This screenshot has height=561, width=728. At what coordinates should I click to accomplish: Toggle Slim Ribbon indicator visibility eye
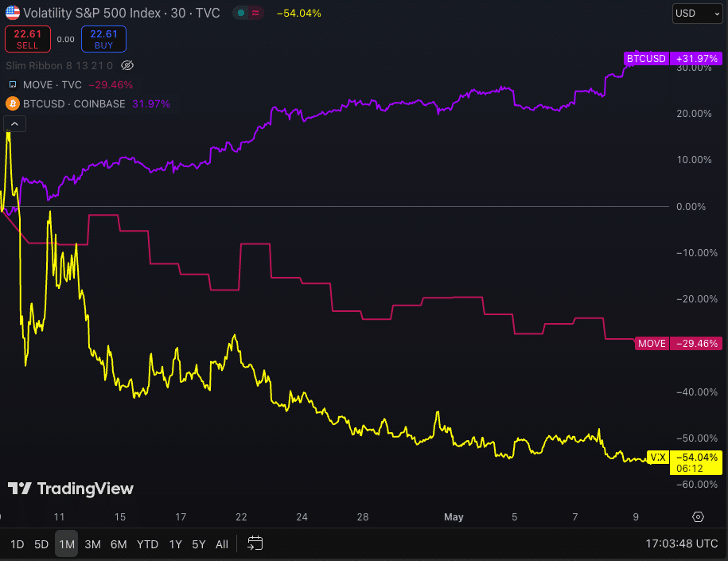tap(127, 65)
